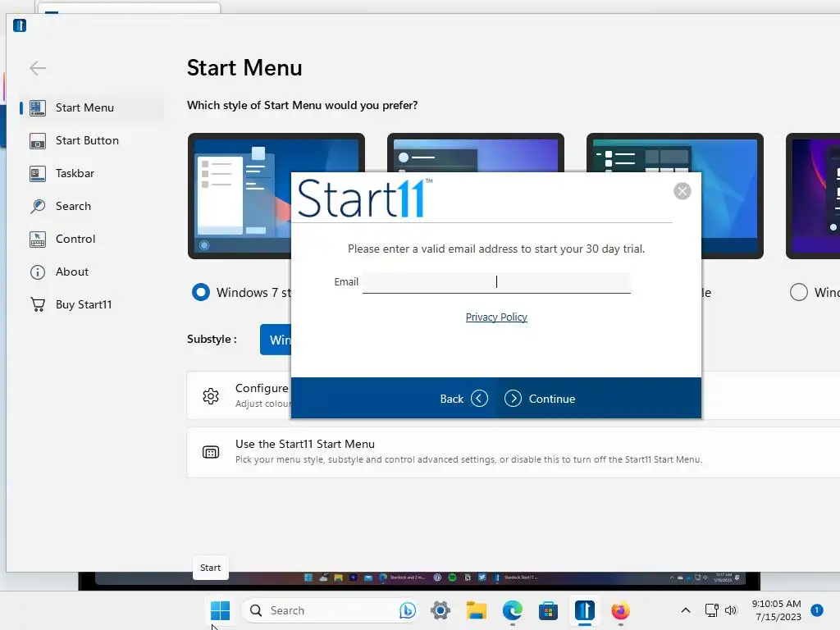Viewport: 840px width, 630px height.
Task: Open Microsoft Store from taskbar
Action: [548, 610]
